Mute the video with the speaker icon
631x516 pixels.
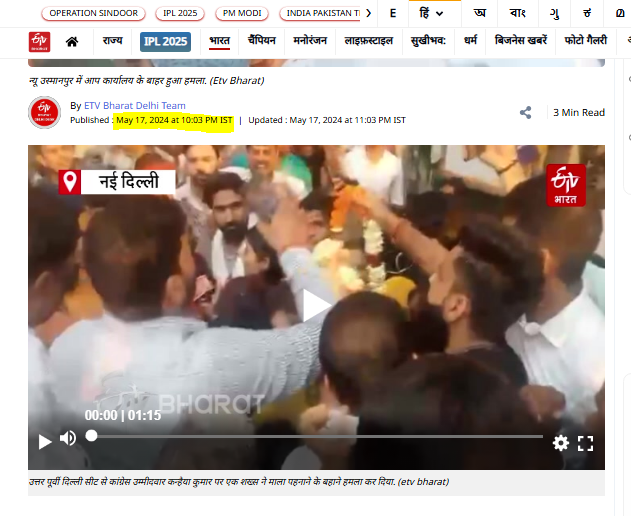(x=68, y=439)
